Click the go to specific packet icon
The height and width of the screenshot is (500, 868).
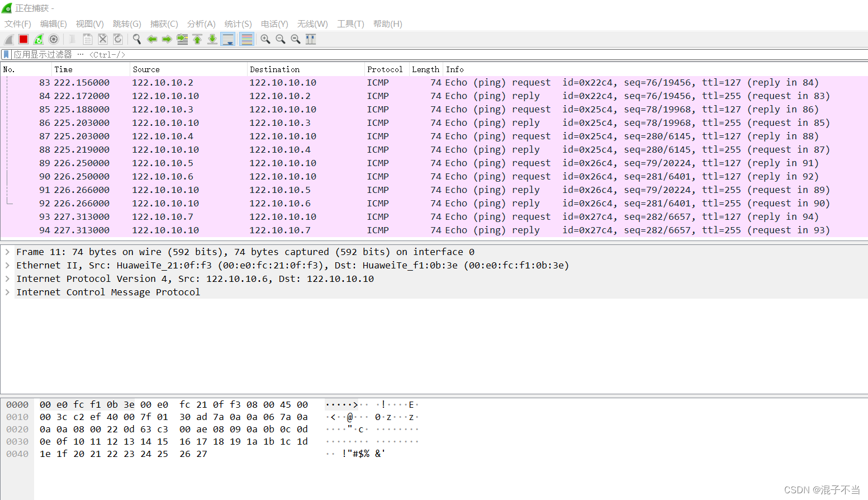(182, 39)
